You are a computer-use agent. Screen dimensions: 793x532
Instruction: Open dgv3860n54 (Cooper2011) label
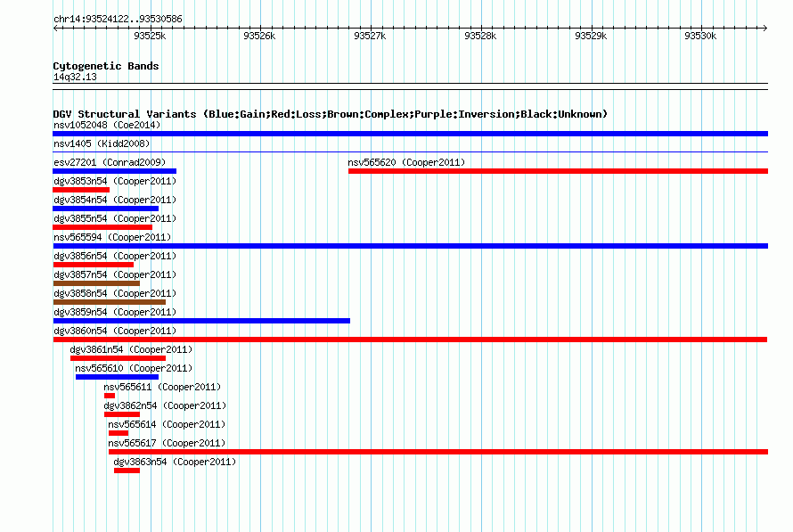115,331
